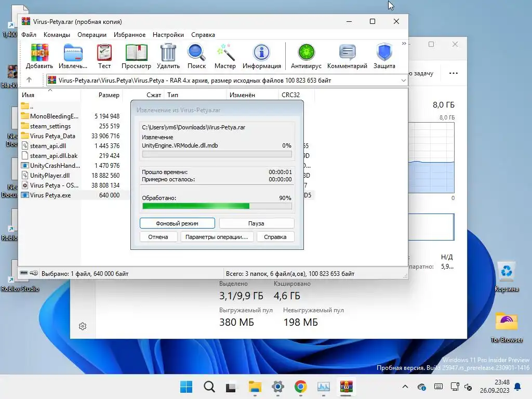Click the Удалить (Delete) trash icon

point(168,56)
